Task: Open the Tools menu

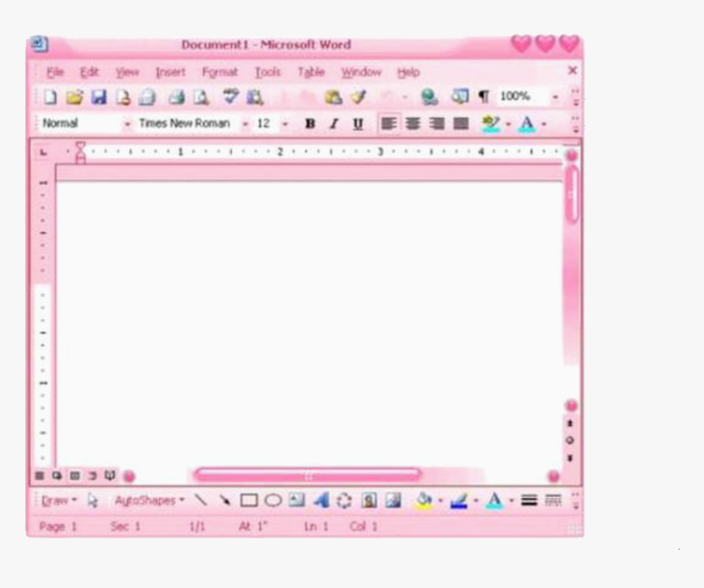Action: coord(268,72)
